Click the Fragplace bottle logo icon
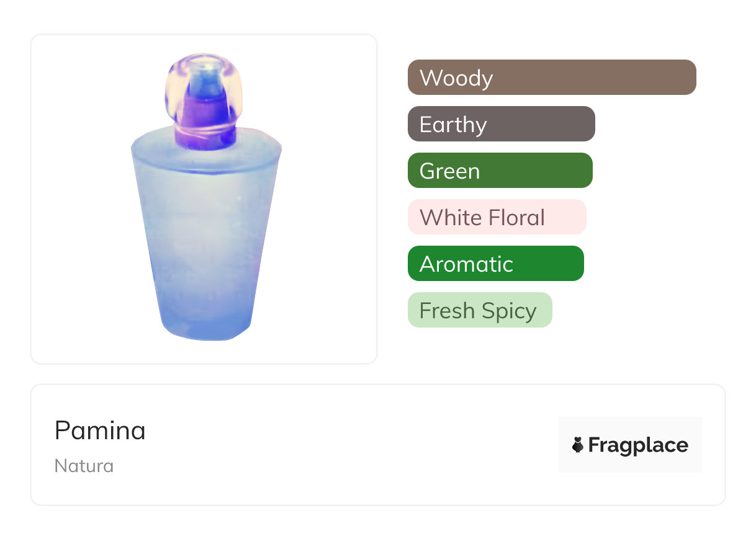 click(578, 445)
